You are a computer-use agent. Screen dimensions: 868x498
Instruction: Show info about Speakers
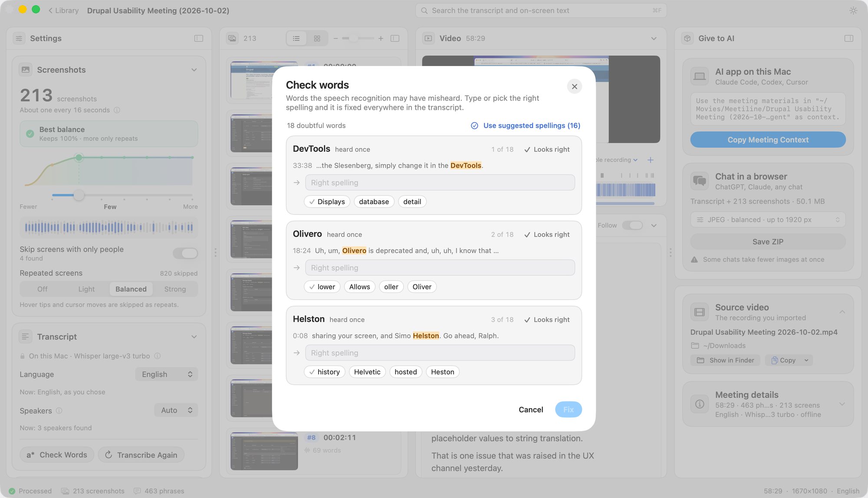pyautogui.click(x=59, y=411)
